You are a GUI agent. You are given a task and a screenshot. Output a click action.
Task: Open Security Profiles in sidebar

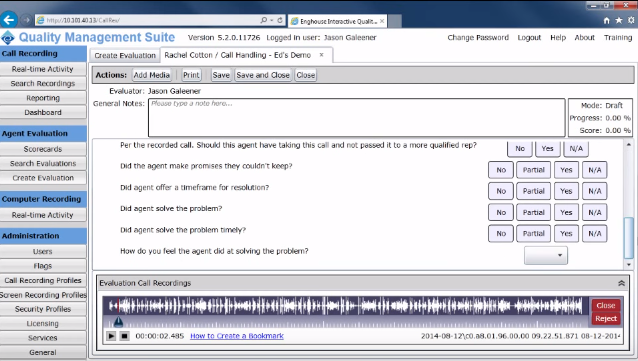click(x=43, y=309)
